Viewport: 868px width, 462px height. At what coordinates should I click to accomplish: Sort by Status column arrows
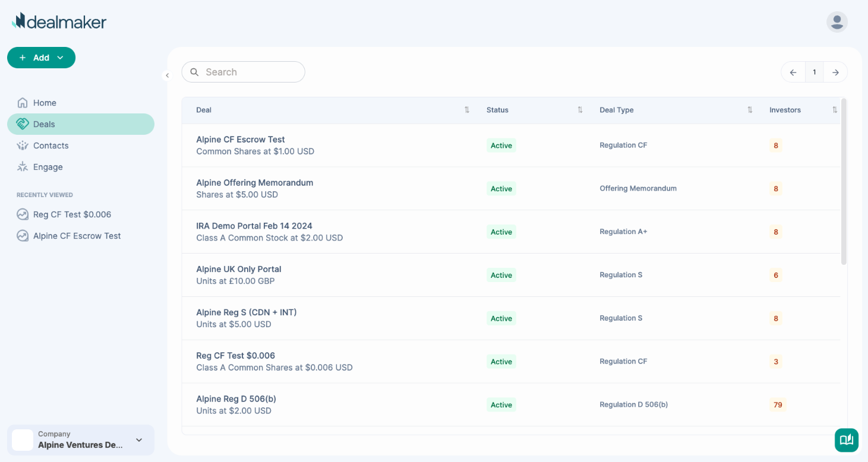pos(580,110)
